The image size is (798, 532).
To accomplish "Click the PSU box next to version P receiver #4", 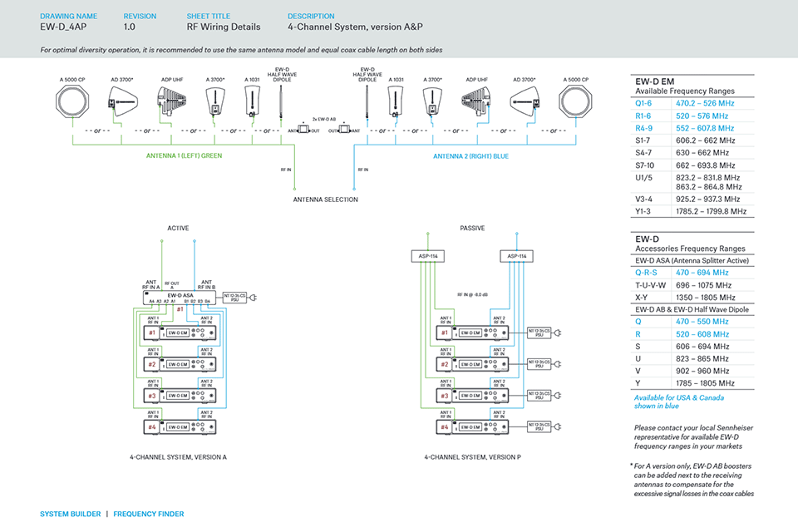I will 539,426.
